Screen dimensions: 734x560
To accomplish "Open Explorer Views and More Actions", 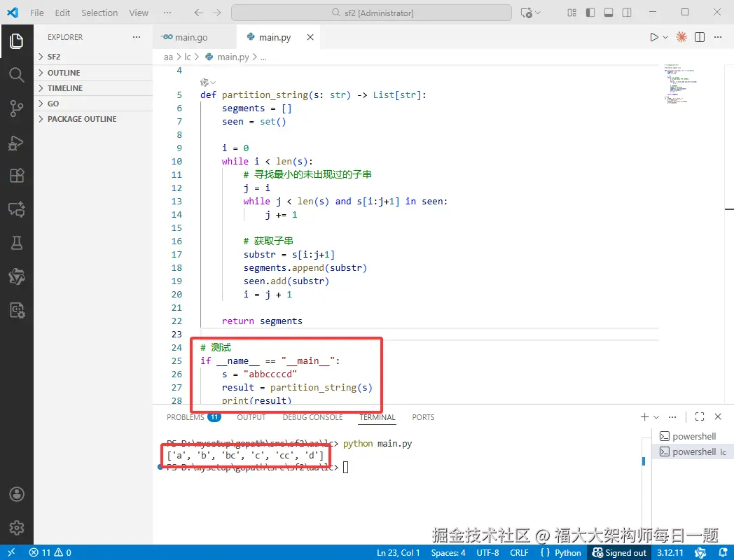I will point(136,37).
